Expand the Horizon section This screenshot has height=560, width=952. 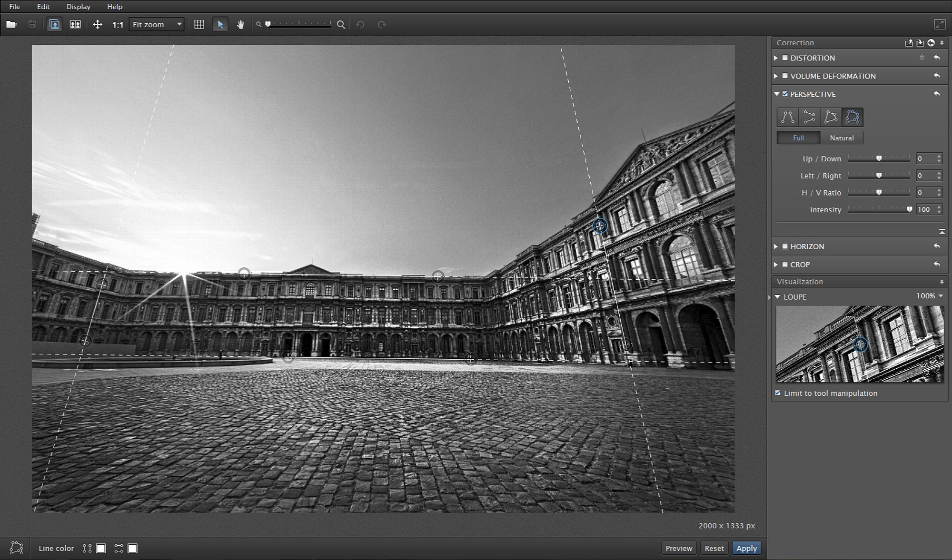(776, 246)
